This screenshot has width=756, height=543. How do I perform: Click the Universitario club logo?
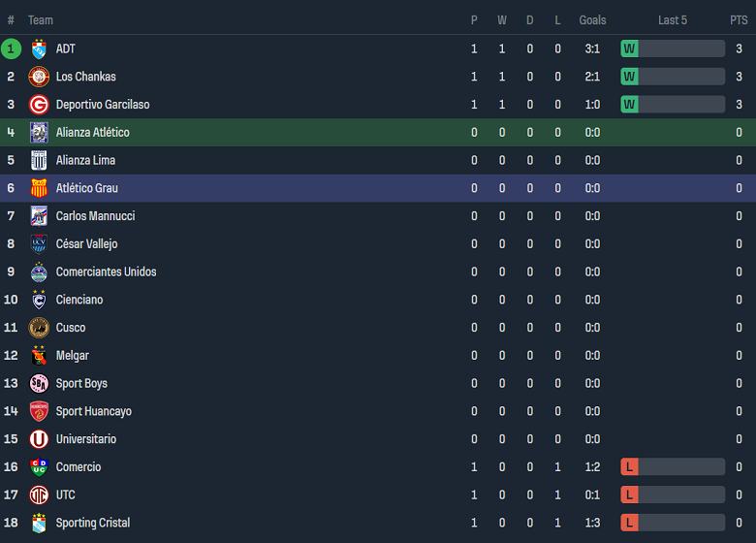[39, 439]
